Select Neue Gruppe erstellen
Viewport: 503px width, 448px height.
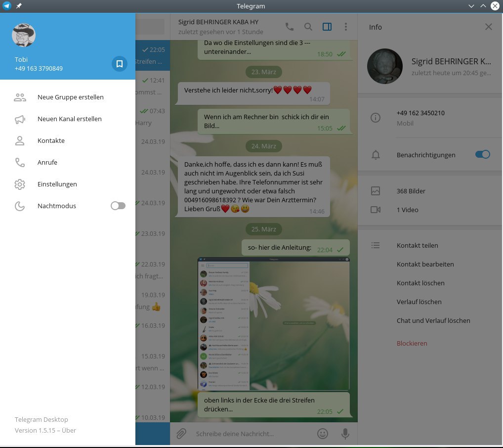pyautogui.click(x=70, y=97)
